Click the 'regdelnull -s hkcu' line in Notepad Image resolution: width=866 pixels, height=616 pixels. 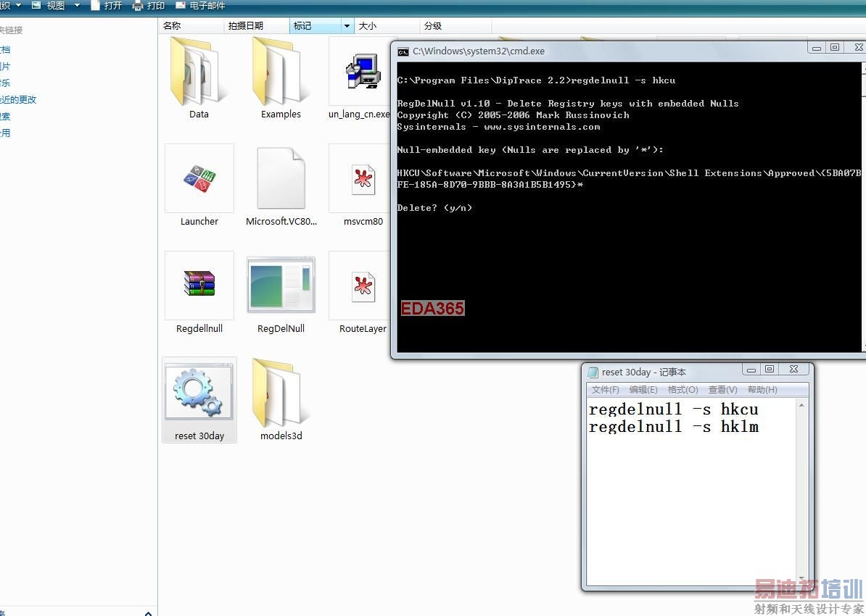point(673,409)
